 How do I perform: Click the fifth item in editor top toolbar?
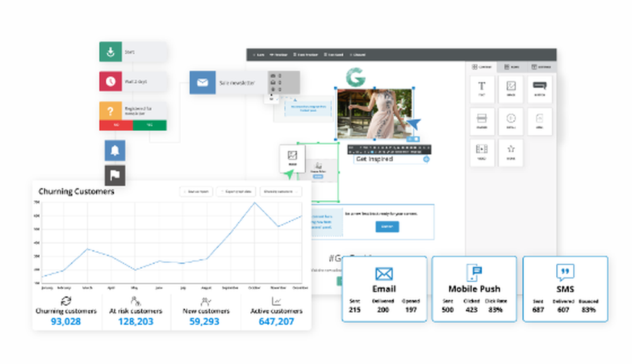[358, 55]
